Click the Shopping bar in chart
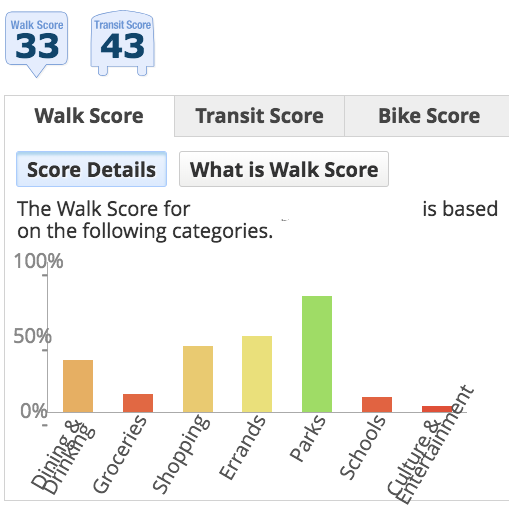This screenshot has width=509, height=505. [x=198, y=379]
